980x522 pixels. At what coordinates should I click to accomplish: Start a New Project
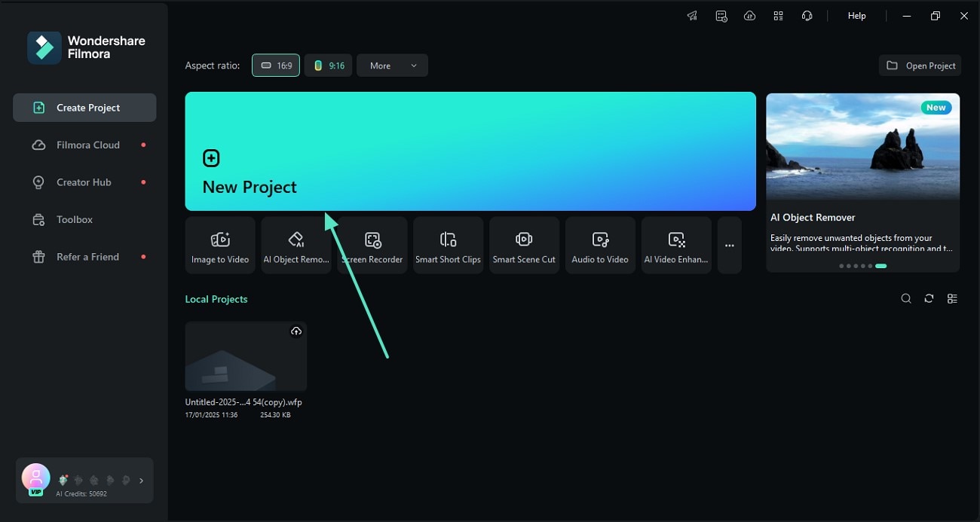click(x=470, y=151)
